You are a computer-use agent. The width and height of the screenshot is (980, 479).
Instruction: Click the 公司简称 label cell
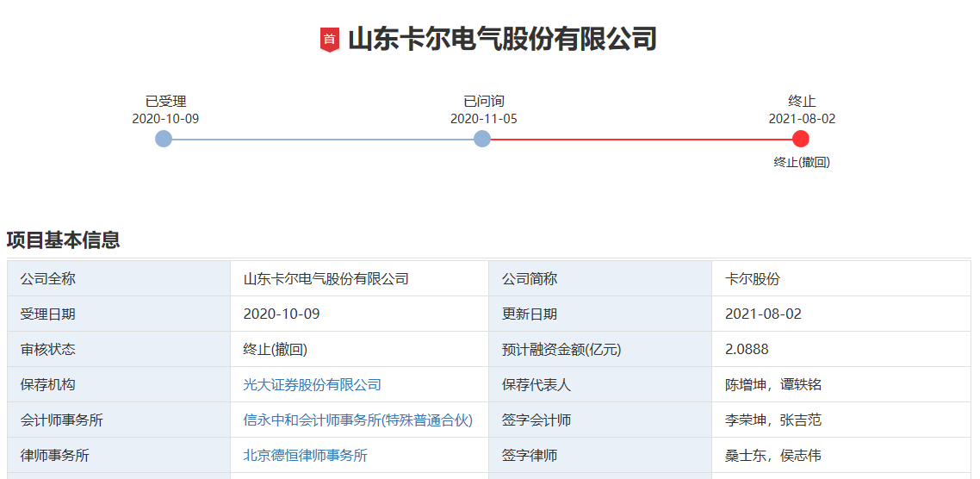pyautogui.click(x=600, y=279)
